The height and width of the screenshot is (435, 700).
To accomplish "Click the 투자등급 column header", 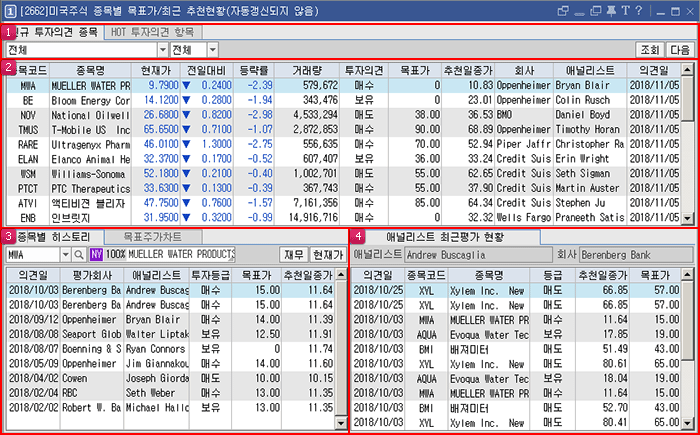I will pyautogui.click(x=210, y=275).
